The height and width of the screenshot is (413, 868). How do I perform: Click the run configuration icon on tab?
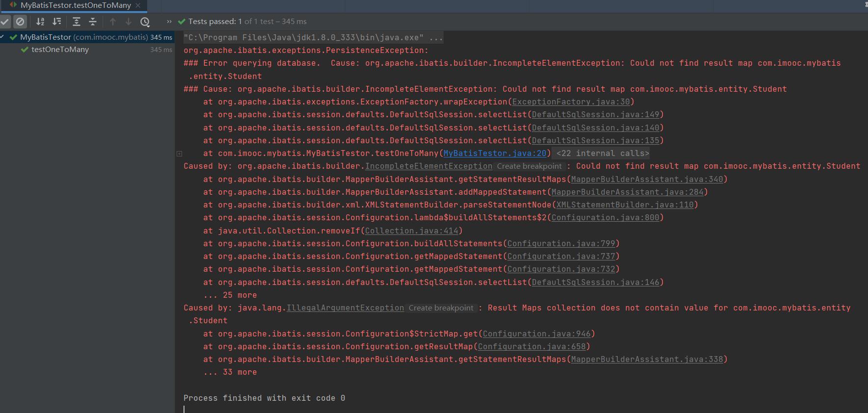point(13,5)
